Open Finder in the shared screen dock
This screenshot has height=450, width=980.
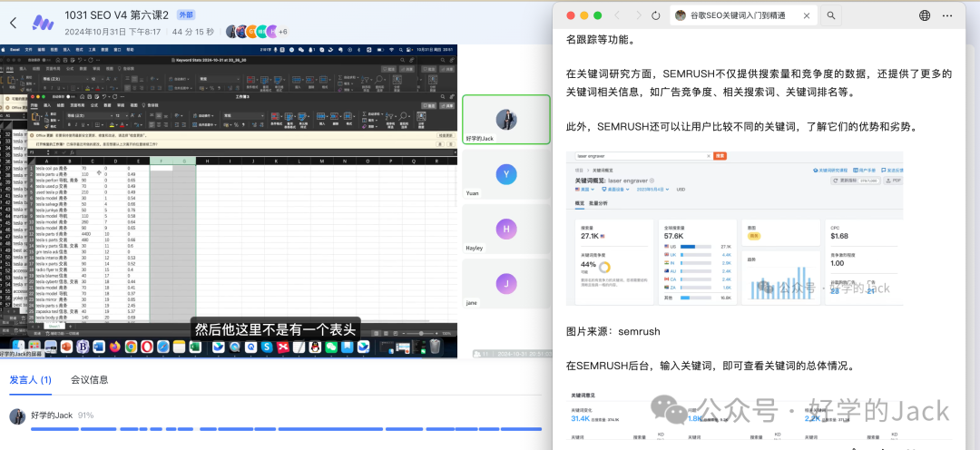tap(19, 347)
